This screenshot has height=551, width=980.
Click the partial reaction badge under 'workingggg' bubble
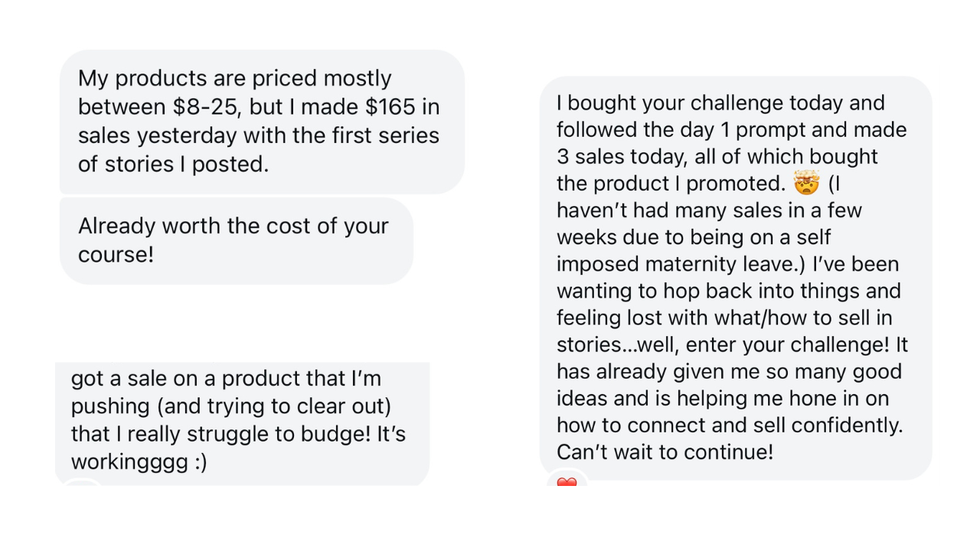tap(83, 482)
